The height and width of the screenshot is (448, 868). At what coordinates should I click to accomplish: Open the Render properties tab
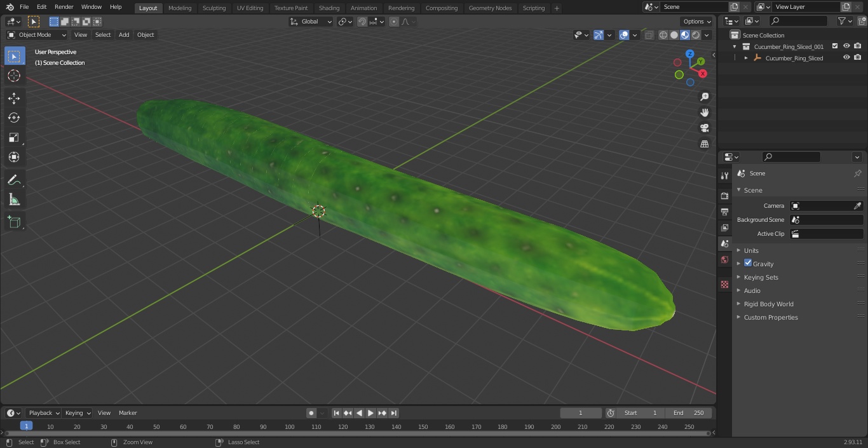(x=724, y=196)
